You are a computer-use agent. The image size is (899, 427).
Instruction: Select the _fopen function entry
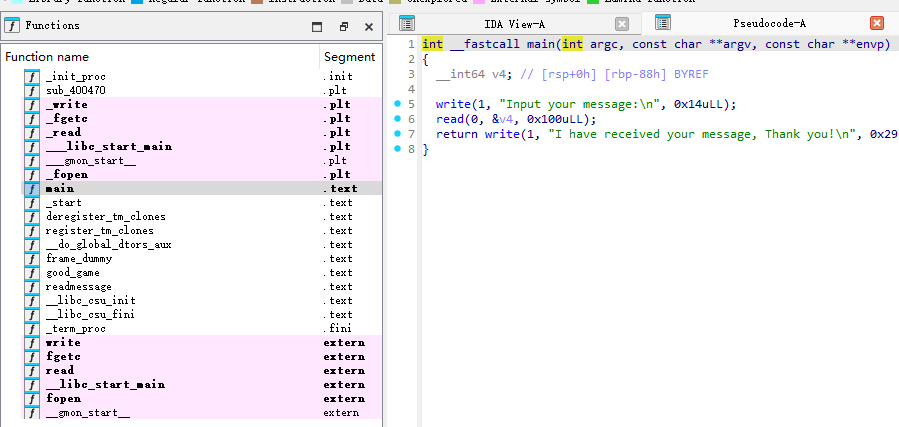(66, 174)
